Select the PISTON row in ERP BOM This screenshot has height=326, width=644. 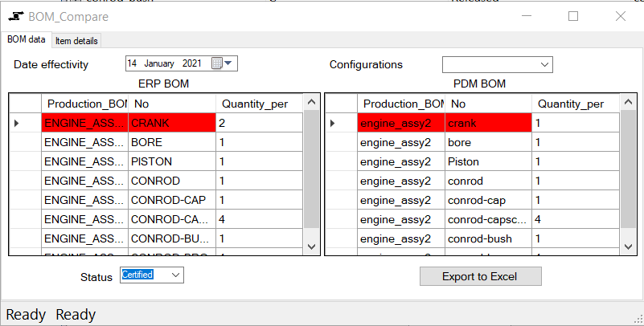(171, 161)
